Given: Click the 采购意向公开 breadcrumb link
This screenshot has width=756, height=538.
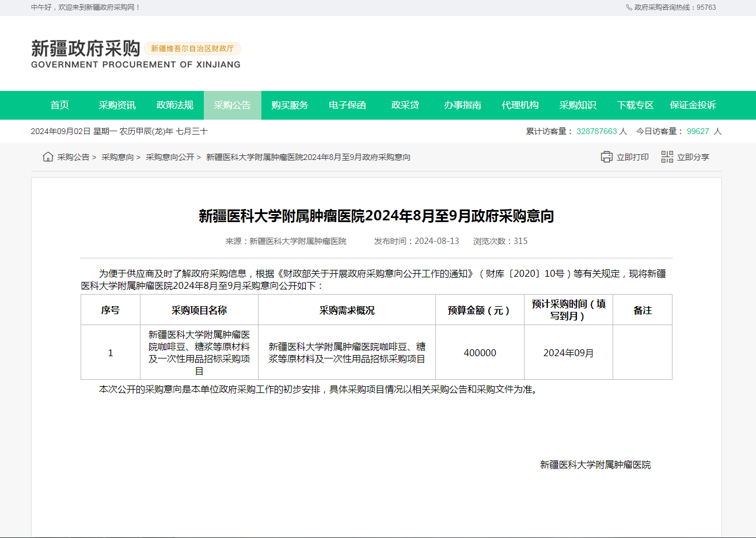Looking at the screenshot, I should pos(170,157).
